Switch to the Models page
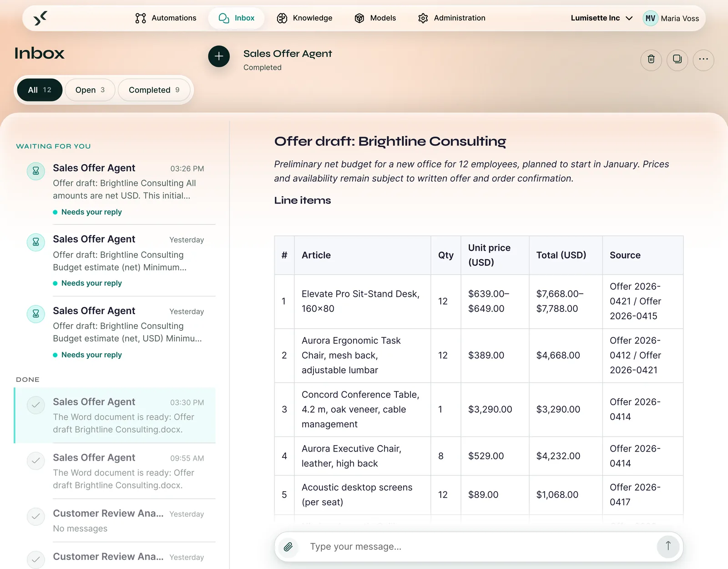Image resolution: width=728 pixels, height=569 pixels. pos(375,18)
